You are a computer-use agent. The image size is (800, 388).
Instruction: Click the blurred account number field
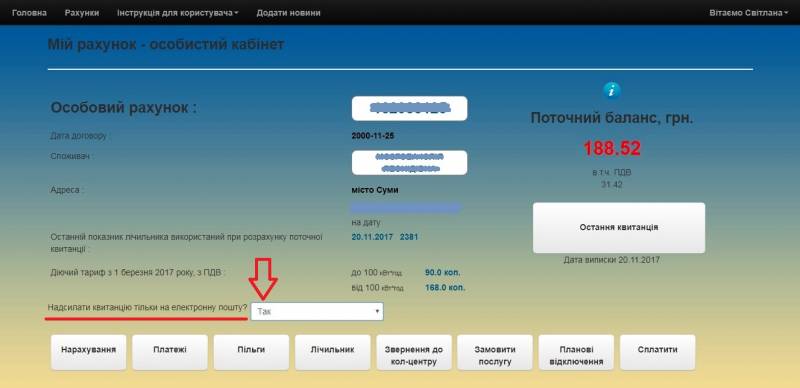410,108
